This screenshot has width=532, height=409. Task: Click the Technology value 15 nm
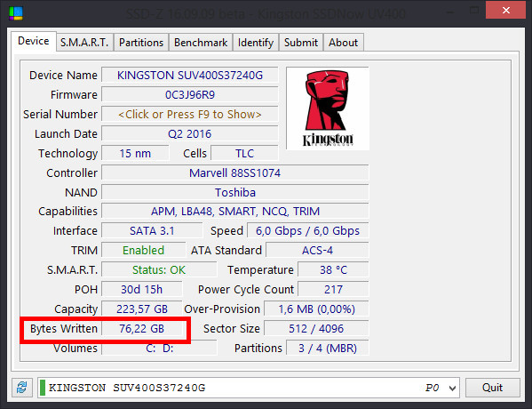(x=135, y=153)
